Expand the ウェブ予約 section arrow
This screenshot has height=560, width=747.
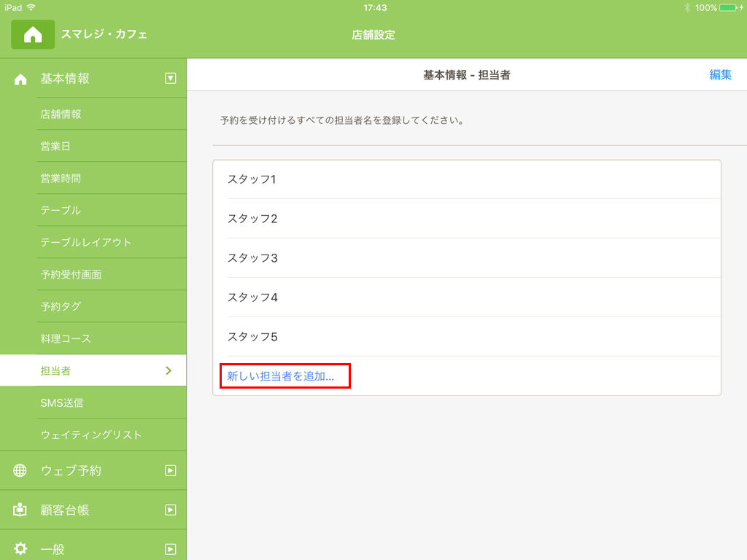171,470
